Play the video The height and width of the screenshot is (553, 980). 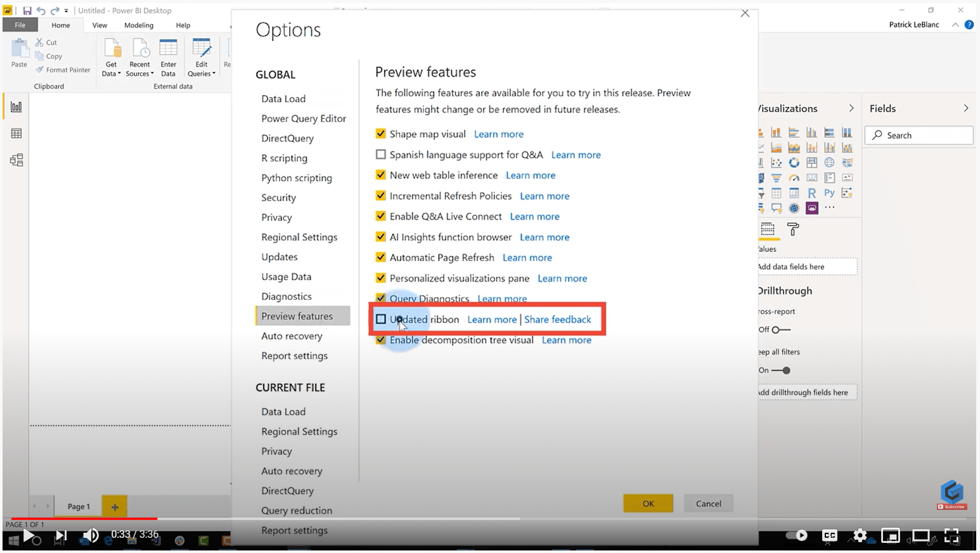tap(29, 535)
